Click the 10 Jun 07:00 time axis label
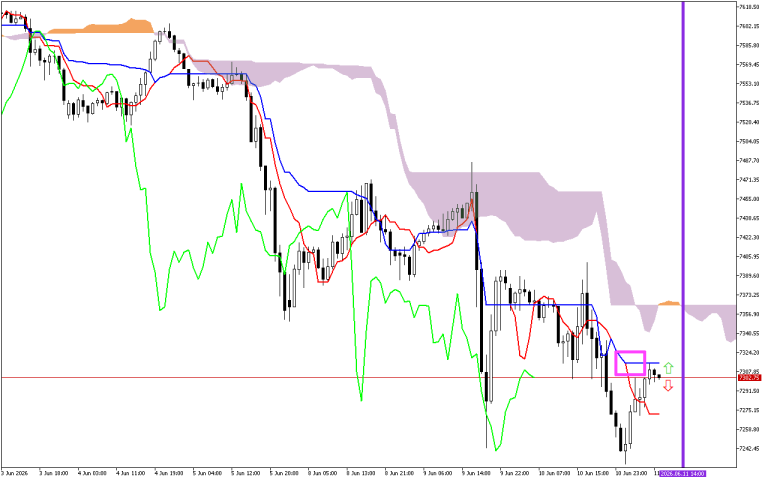Viewport: 768px width, 480px height. (x=554, y=474)
